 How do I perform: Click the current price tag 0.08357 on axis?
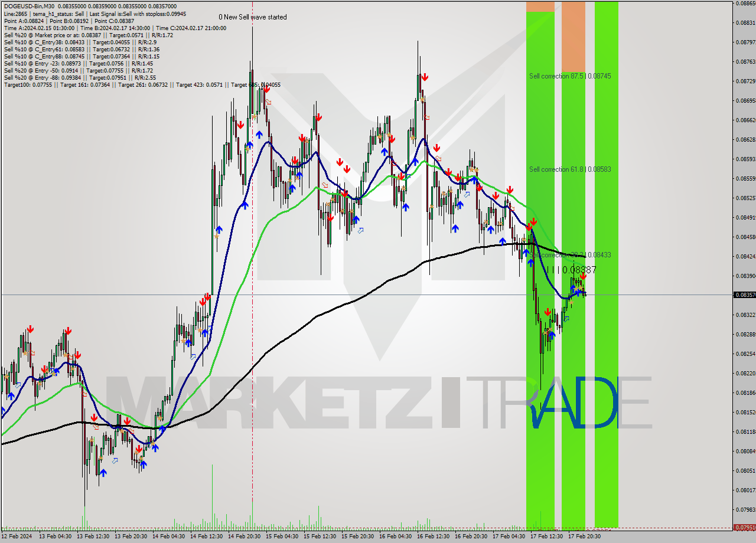tap(744, 295)
